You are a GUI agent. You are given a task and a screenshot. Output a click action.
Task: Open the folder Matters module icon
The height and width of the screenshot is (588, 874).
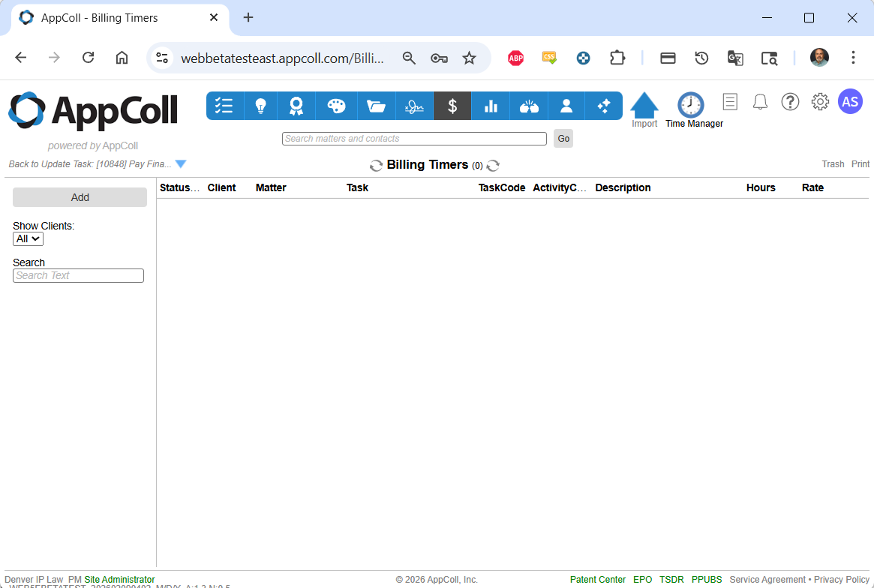click(x=376, y=106)
